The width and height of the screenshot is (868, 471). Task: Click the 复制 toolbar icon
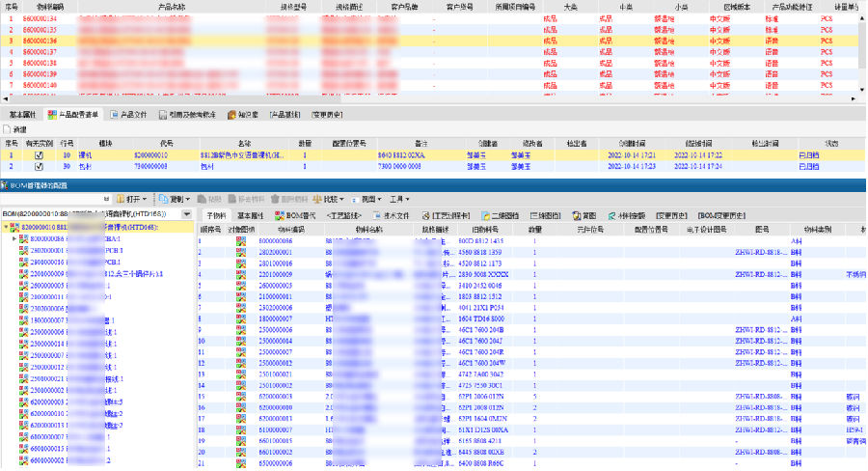[x=161, y=198]
